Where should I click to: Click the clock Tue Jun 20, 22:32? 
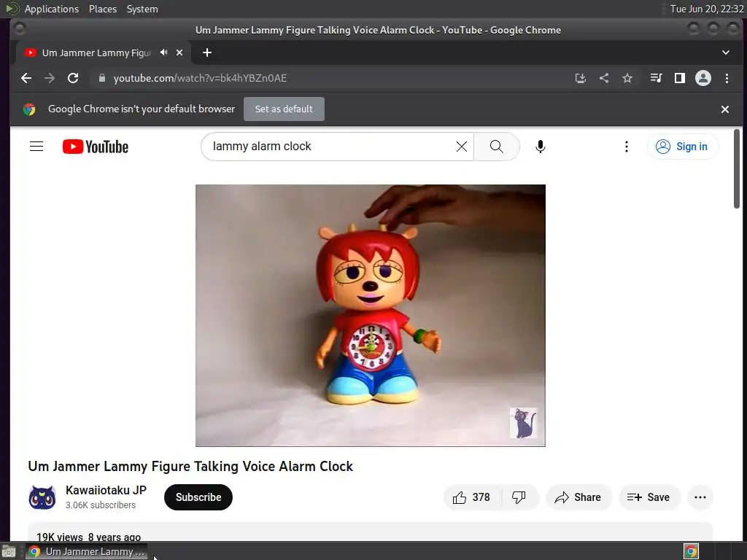click(x=707, y=9)
